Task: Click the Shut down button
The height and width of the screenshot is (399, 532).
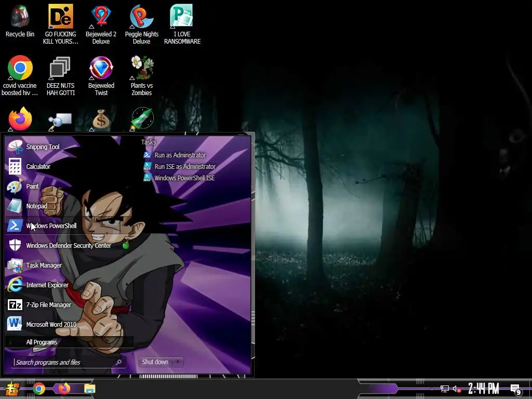Action: click(x=155, y=362)
